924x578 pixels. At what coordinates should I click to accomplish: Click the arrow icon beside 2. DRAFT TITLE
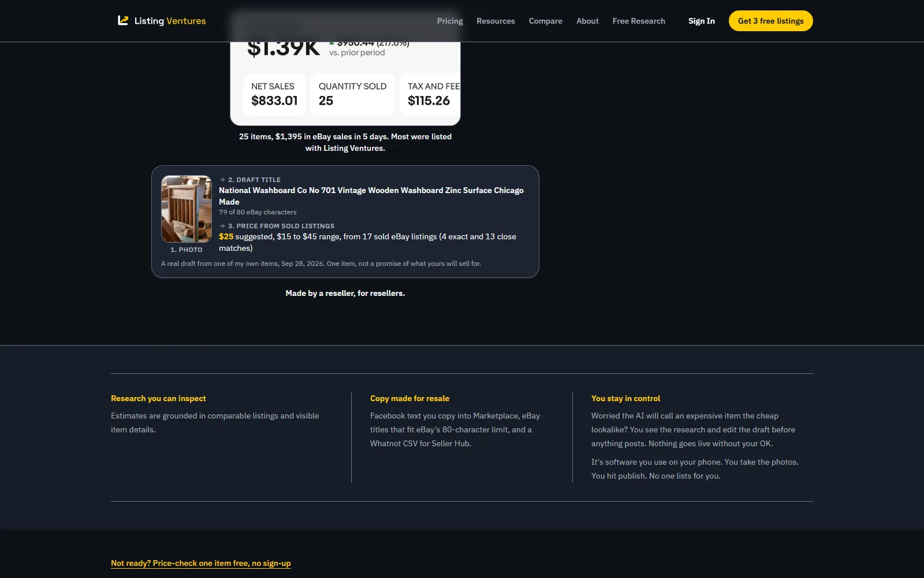coord(222,180)
